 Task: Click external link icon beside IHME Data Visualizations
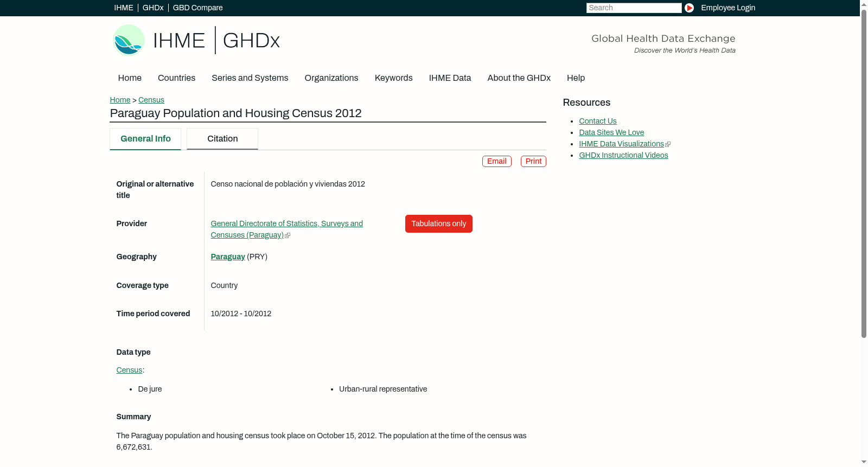click(668, 144)
